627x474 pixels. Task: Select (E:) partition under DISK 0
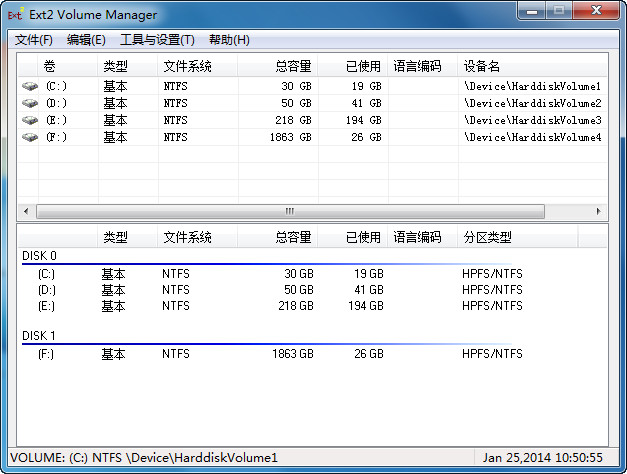[46, 306]
